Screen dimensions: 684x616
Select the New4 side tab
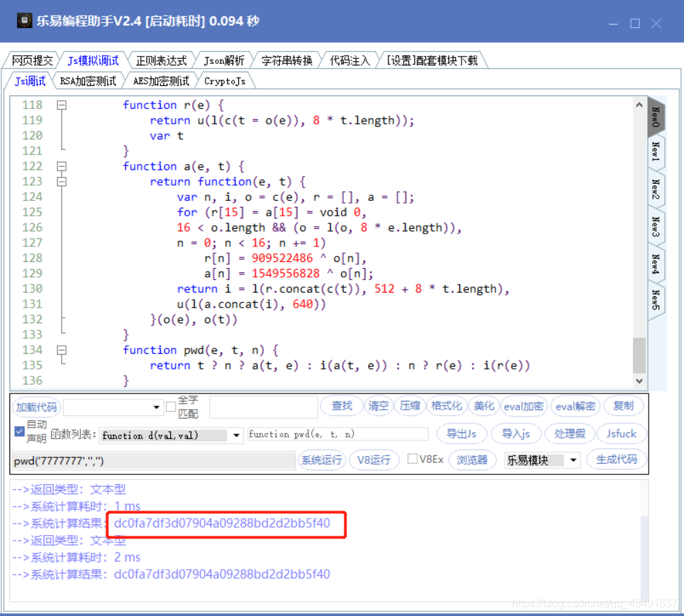[655, 263]
